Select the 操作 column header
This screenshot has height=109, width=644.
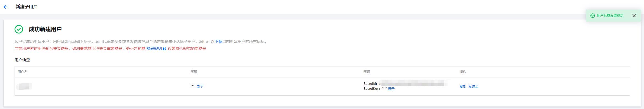pos(463,72)
